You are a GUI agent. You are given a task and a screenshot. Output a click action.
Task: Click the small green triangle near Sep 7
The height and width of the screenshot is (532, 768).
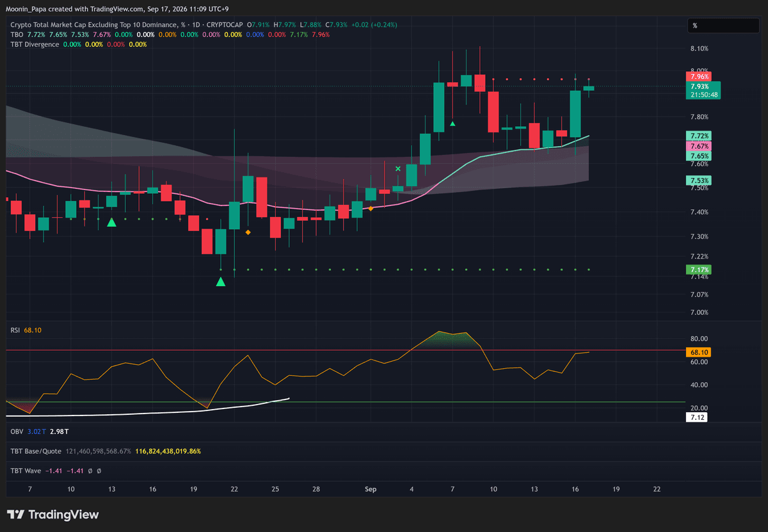pyautogui.click(x=453, y=123)
